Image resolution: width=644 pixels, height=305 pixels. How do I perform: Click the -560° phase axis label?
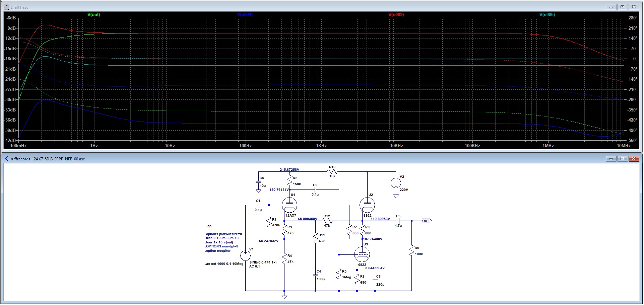coord(632,140)
